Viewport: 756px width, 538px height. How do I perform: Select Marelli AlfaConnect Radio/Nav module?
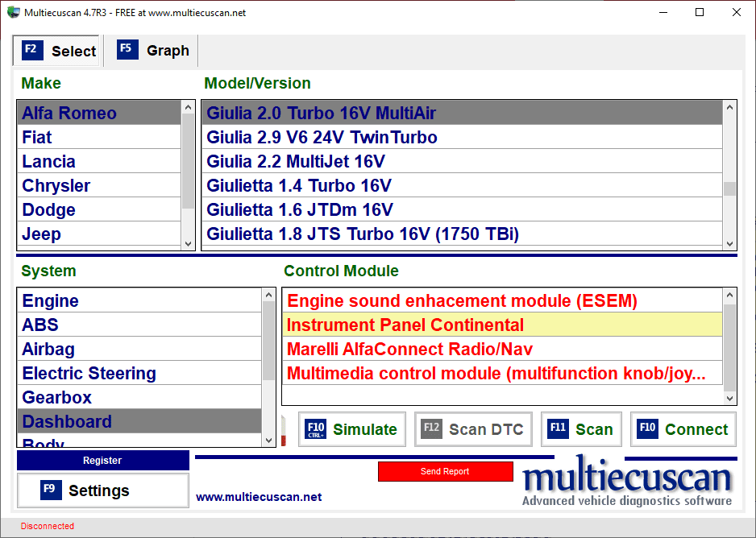click(x=502, y=348)
